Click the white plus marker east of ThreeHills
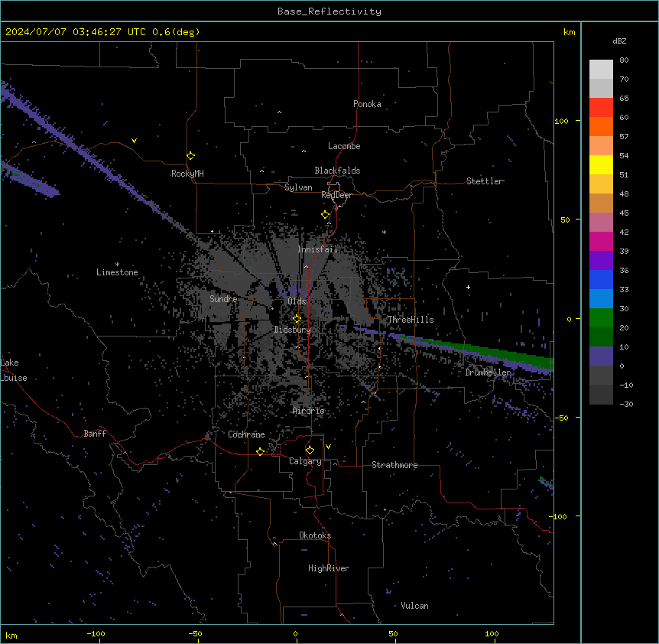The width and height of the screenshot is (659, 644). pos(468,287)
